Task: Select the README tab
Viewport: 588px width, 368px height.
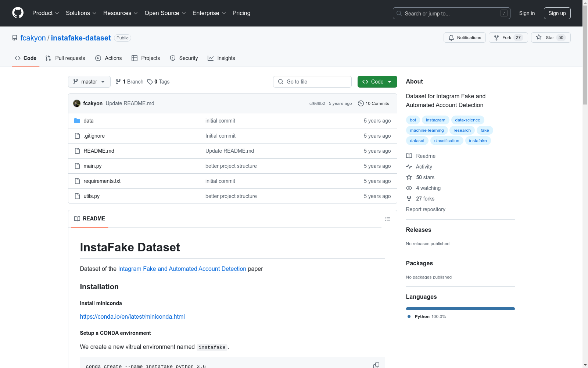Action: (x=90, y=219)
